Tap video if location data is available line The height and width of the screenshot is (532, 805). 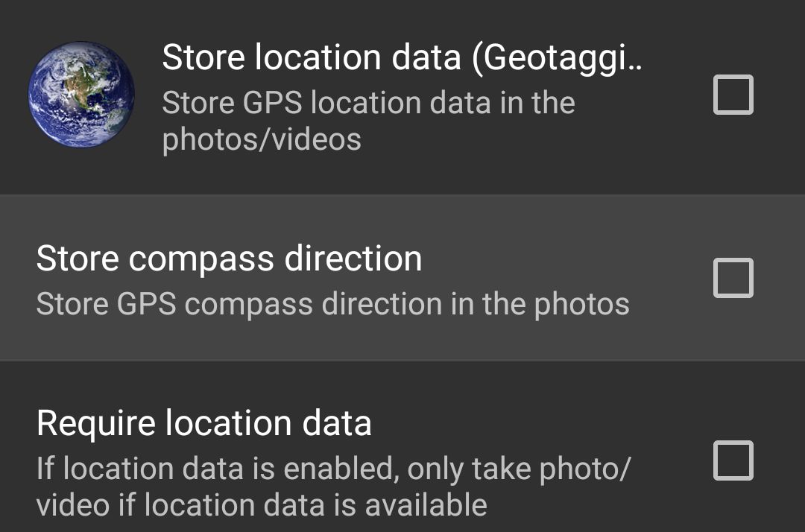click(x=262, y=505)
